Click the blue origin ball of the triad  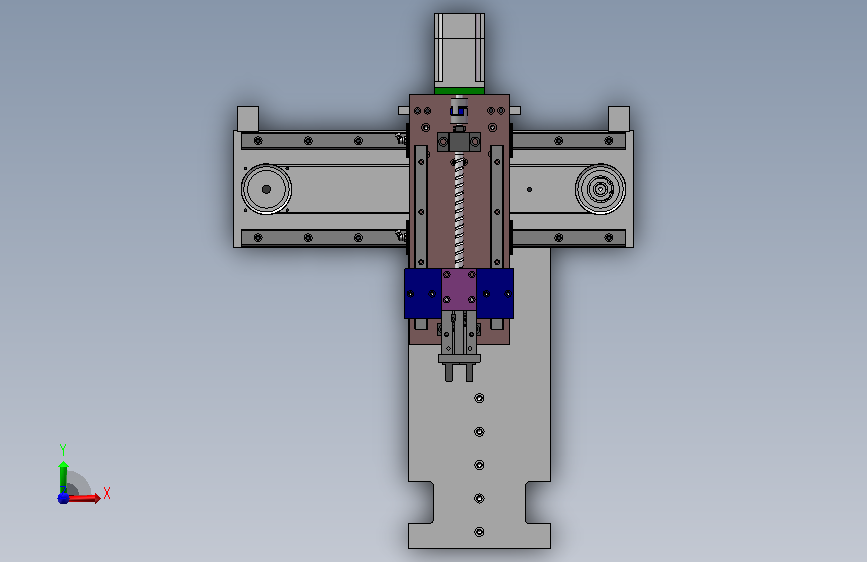(63, 498)
